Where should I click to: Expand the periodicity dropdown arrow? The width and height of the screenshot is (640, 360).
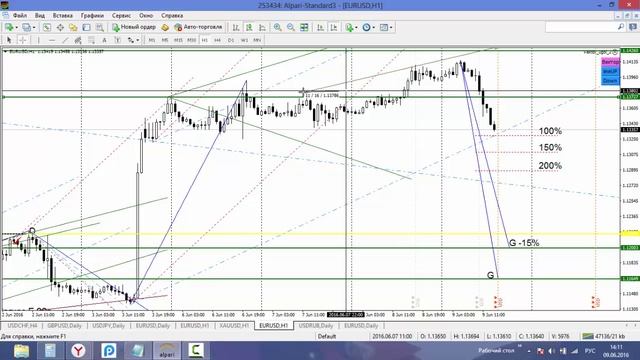pyautogui.click(x=373, y=27)
